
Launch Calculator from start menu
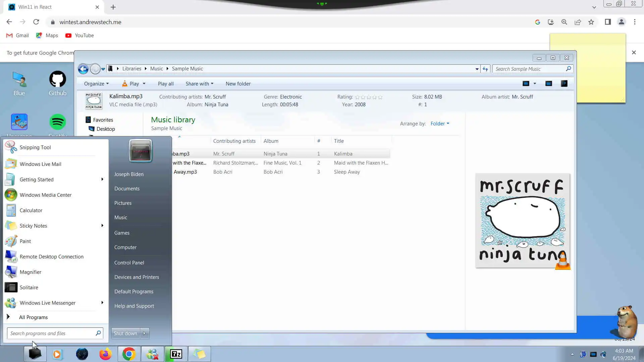click(31, 210)
